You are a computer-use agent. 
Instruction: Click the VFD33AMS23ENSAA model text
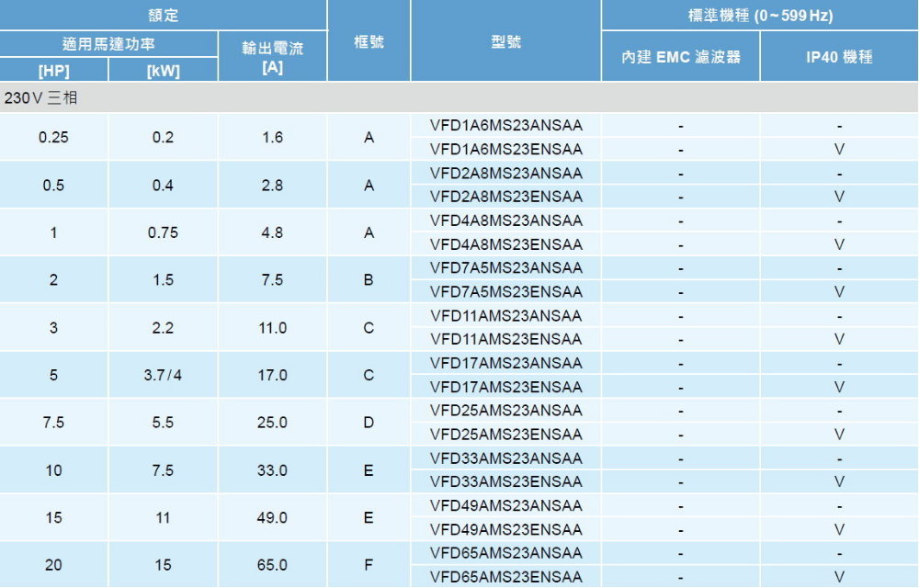pos(505,481)
